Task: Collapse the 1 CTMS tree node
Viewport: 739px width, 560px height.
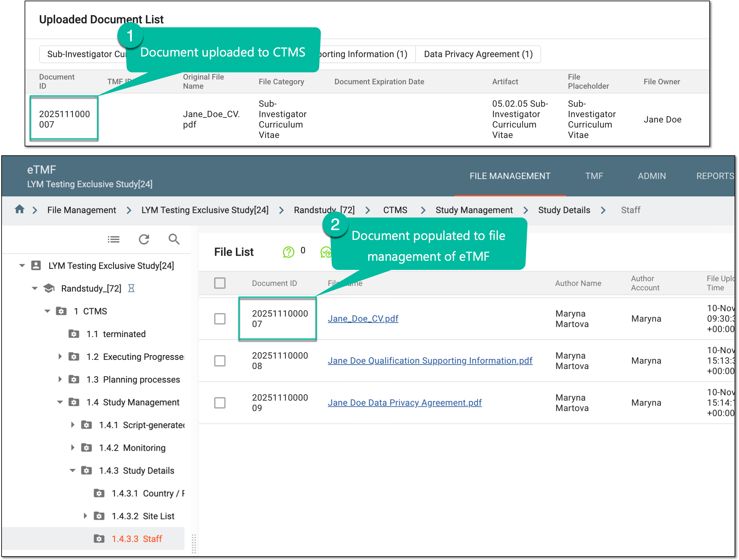Action: pyautogui.click(x=47, y=311)
